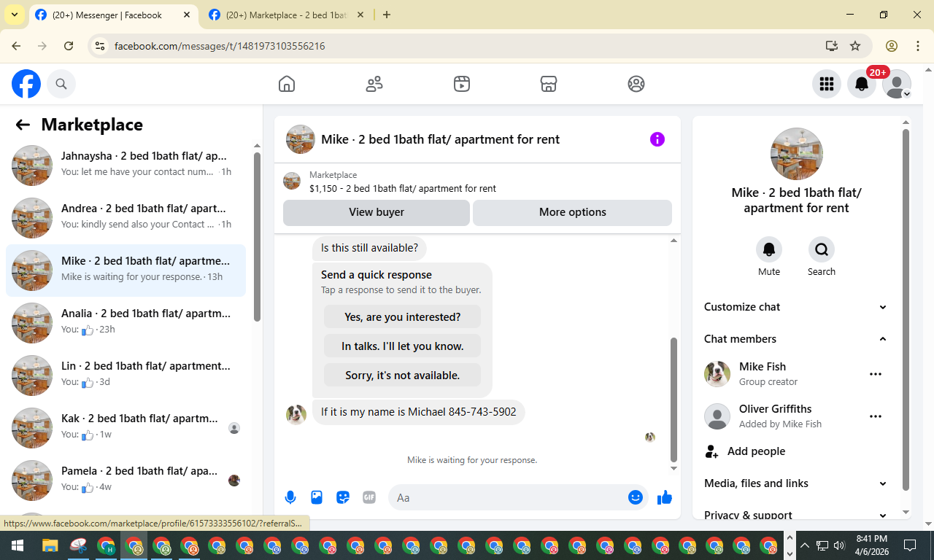This screenshot has width=934, height=560.
Task: Send quick response 'In talks. I'll let you know.'
Action: [403, 346]
